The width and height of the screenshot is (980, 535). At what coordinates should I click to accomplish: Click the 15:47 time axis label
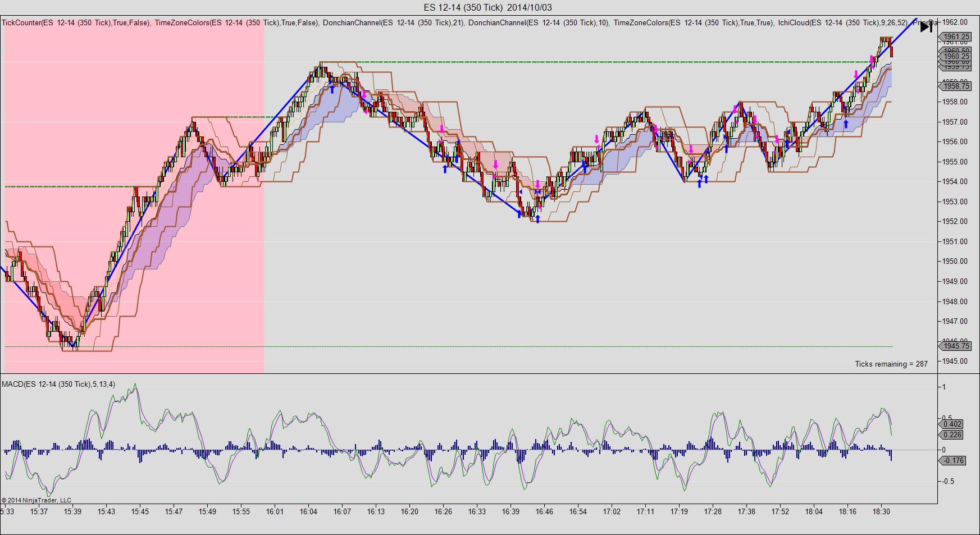point(174,511)
